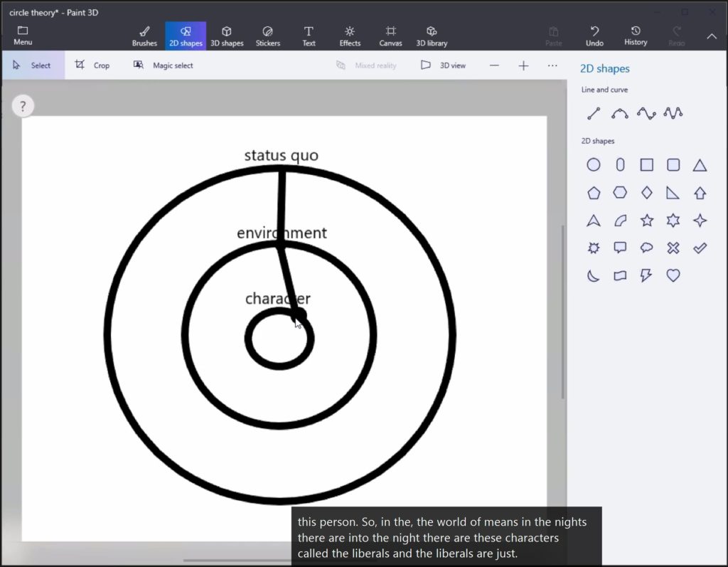Open the Menu folder button

point(23,36)
